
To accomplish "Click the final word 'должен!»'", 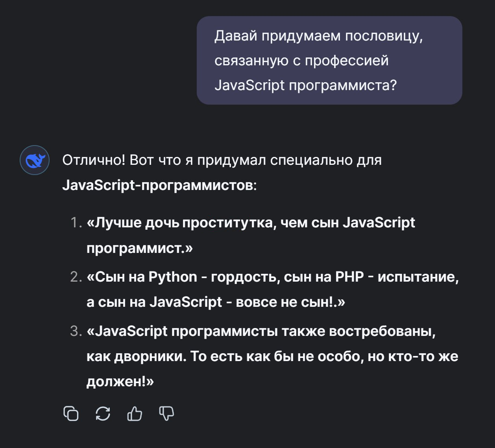I will (x=120, y=381).
